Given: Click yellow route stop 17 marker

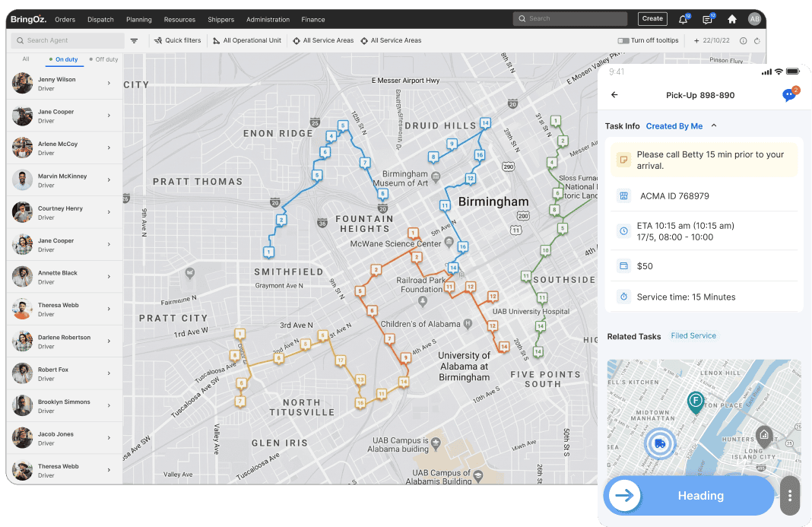Looking at the screenshot, I should (x=340, y=360).
